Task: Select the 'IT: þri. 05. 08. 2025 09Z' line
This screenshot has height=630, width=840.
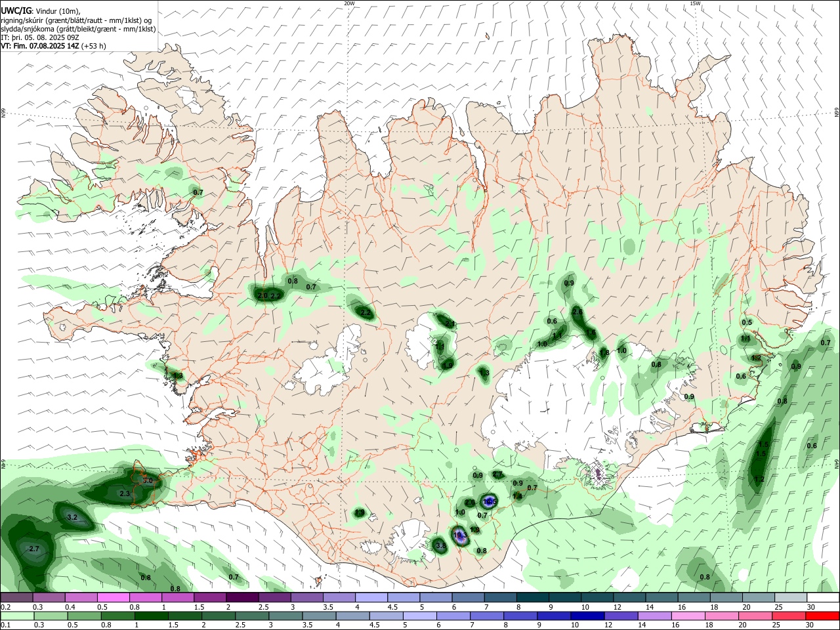Action: [40, 37]
